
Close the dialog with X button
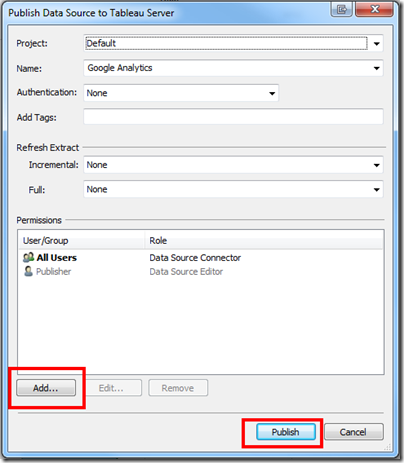(x=374, y=9)
